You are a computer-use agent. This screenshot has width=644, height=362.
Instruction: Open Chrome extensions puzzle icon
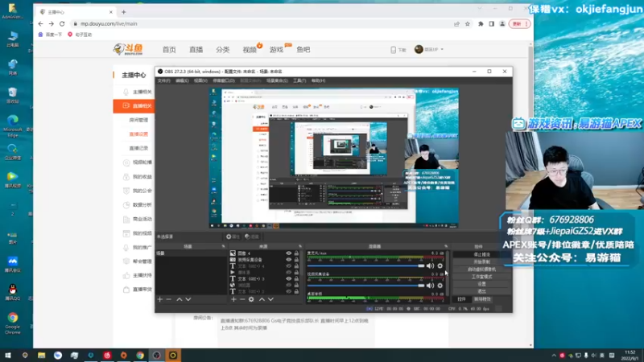point(481,24)
